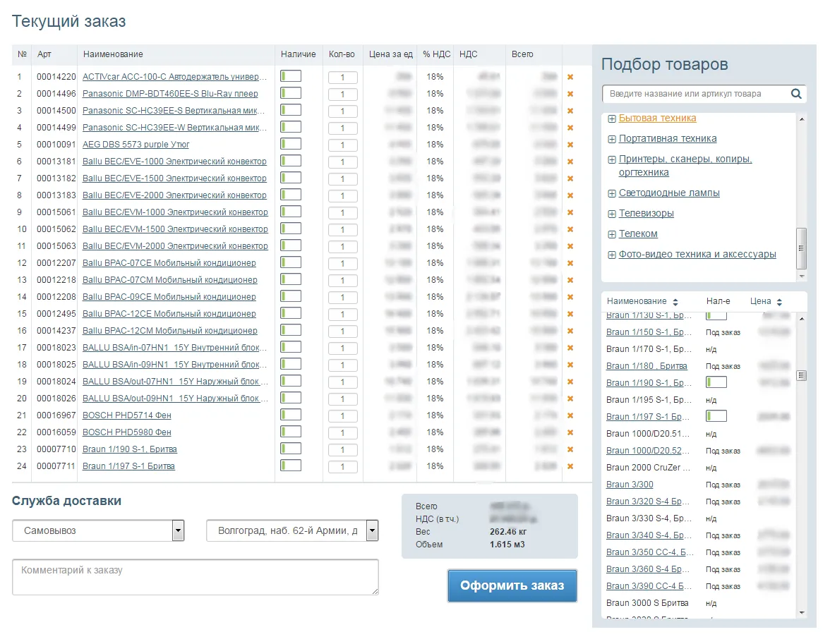This screenshot has width=830, height=644.
Task: Open Бытовая техника category link
Action: coord(658,118)
